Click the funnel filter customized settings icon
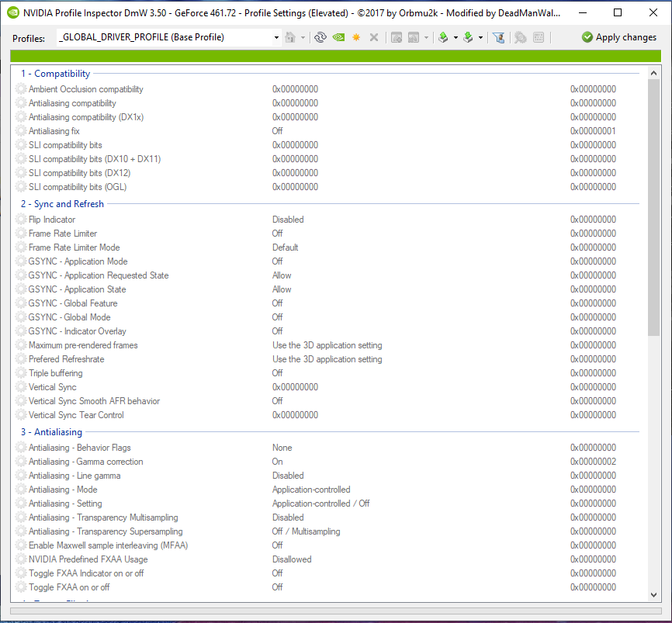 tap(498, 38)
